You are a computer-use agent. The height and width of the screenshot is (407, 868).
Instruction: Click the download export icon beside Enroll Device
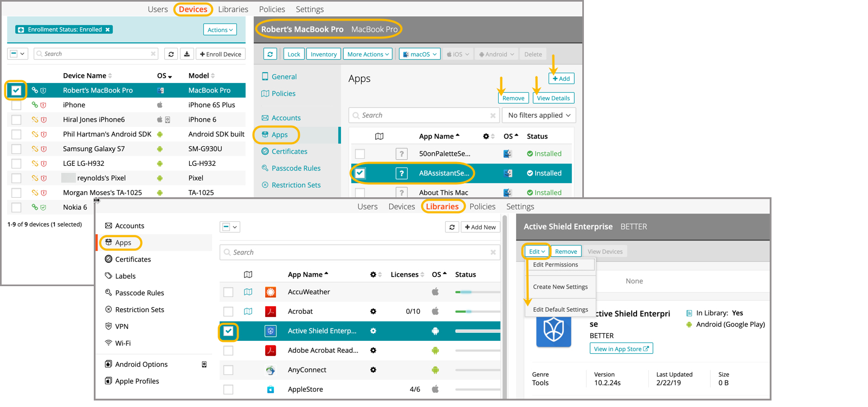[x=187, y=54]
